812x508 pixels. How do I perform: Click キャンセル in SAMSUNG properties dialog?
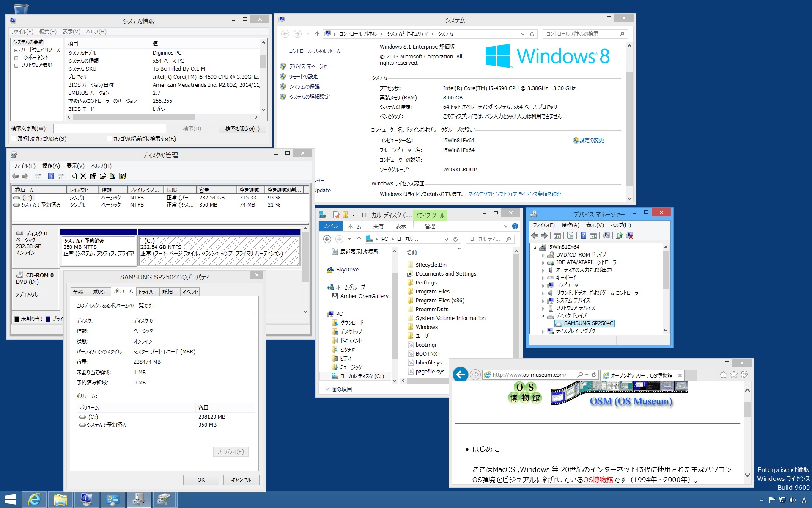pyautogui.click(x=241, y=480)
